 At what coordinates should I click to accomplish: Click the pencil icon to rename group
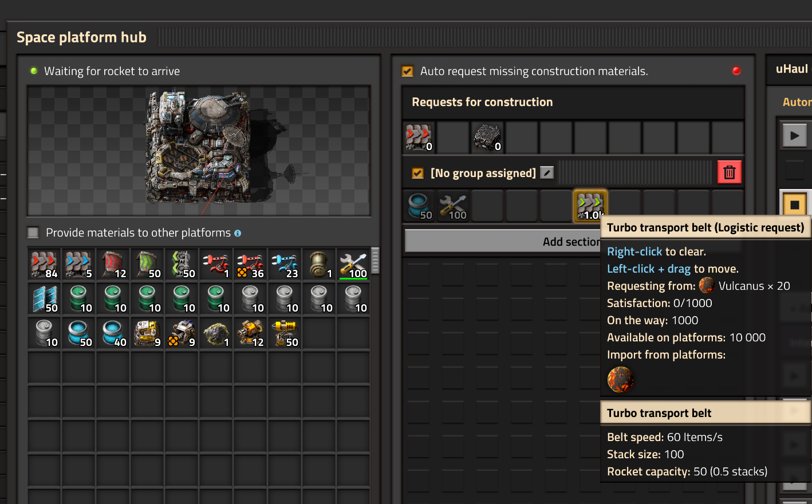pos(547,172)
